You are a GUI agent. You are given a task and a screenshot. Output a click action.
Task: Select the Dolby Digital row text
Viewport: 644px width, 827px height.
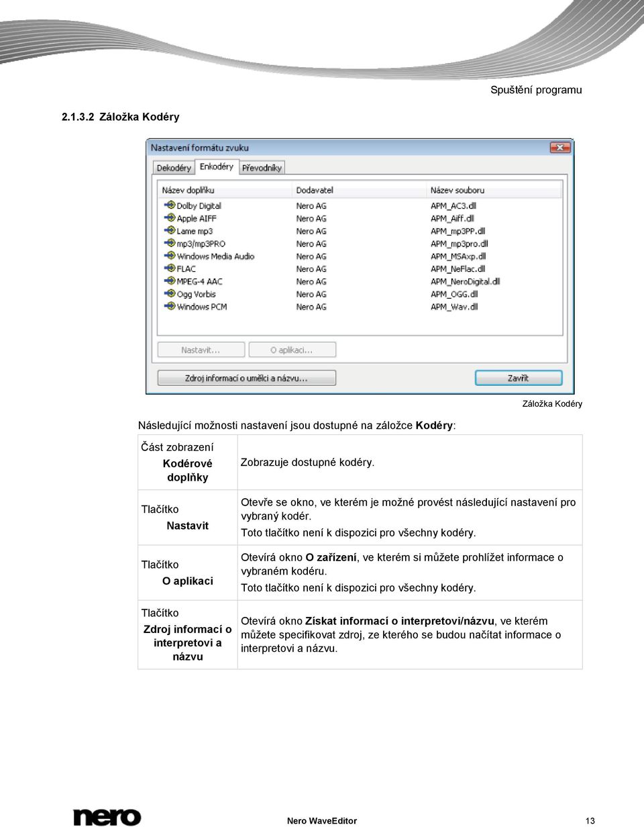tap(199, 206)
